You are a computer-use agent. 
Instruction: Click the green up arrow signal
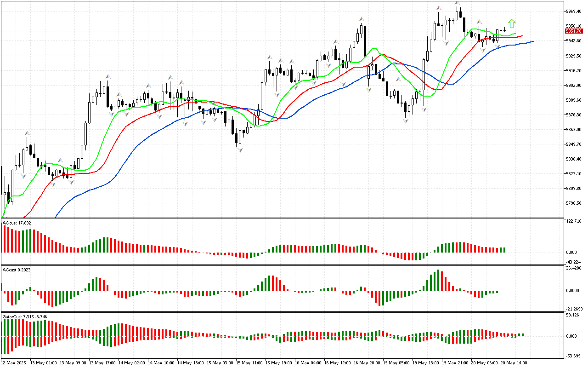click(x=512, y=23)
